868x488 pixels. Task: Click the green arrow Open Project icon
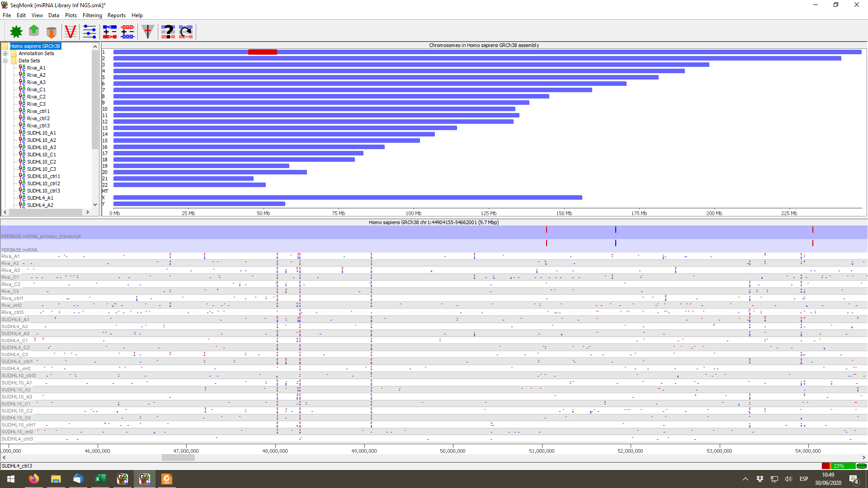(x=34, y=32)
